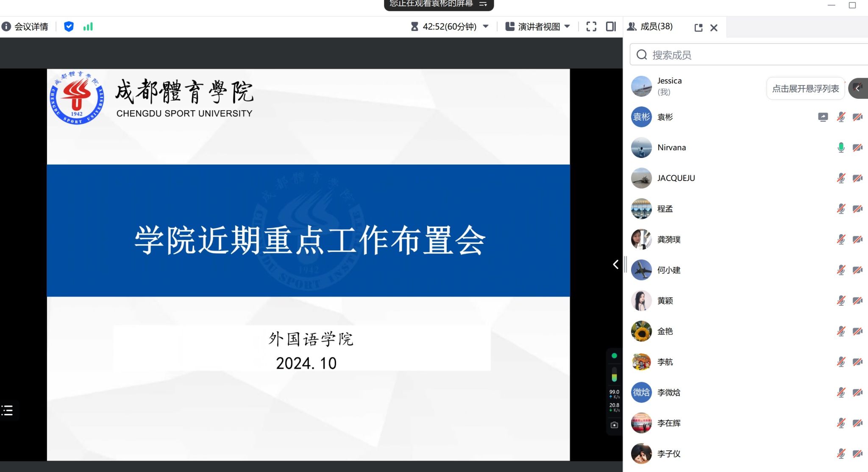The image size is (868, 472).
Task: Open the screen-viewing banner menu at top
Action: coord(483,4)
